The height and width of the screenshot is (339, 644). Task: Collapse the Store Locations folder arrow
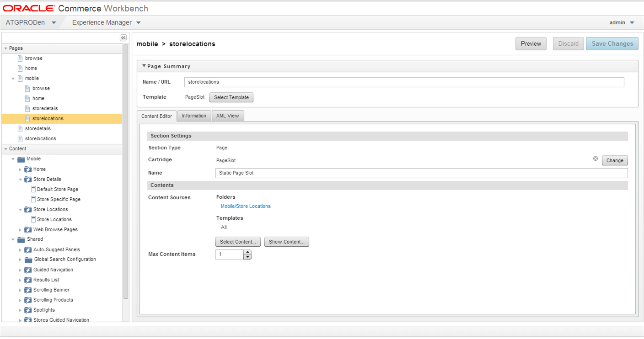(20, 210)
